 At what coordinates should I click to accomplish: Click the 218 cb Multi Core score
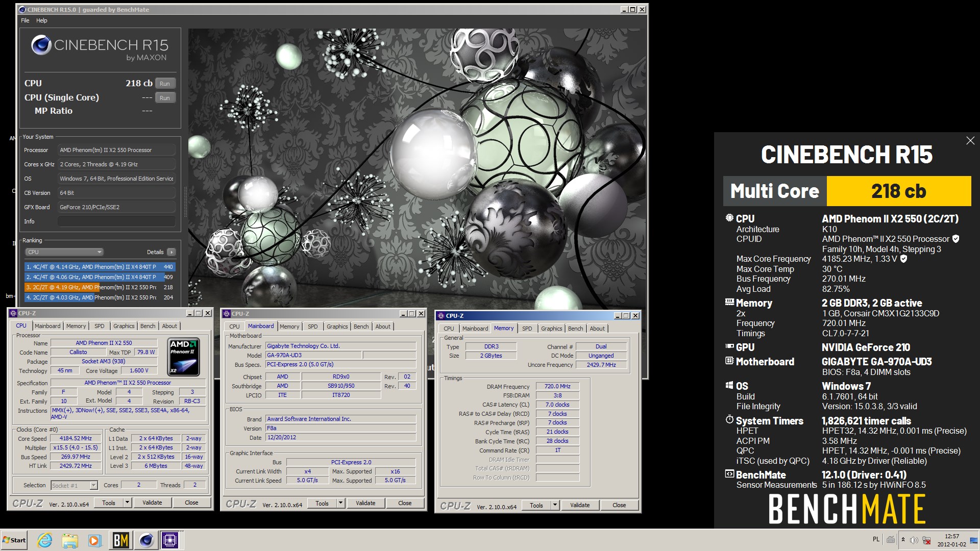click(x=898, y=191)
